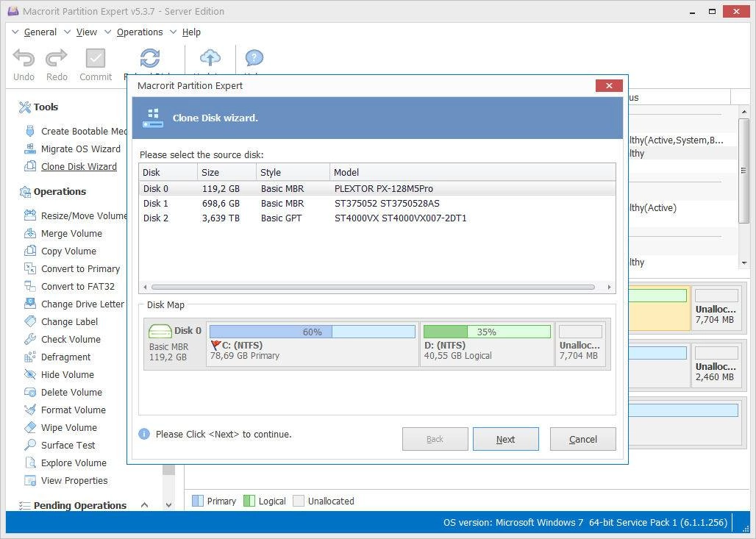Open the Operations menu

click(140, 32)
